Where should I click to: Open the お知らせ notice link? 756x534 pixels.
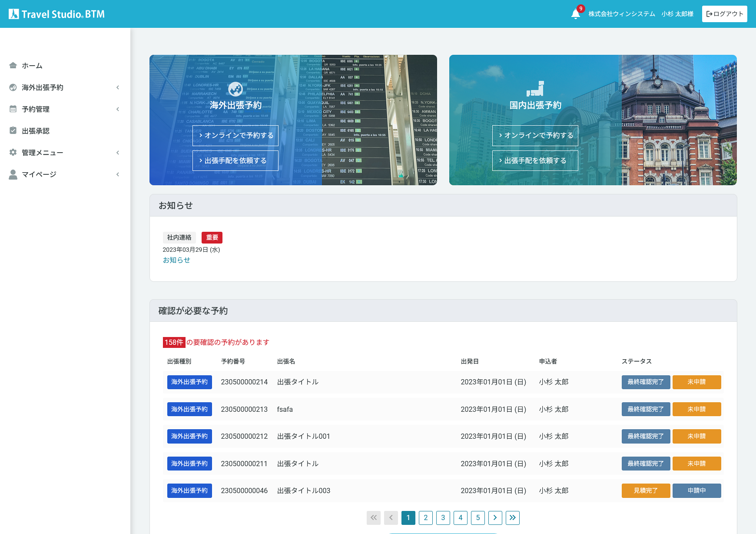[x=176, y=260]
